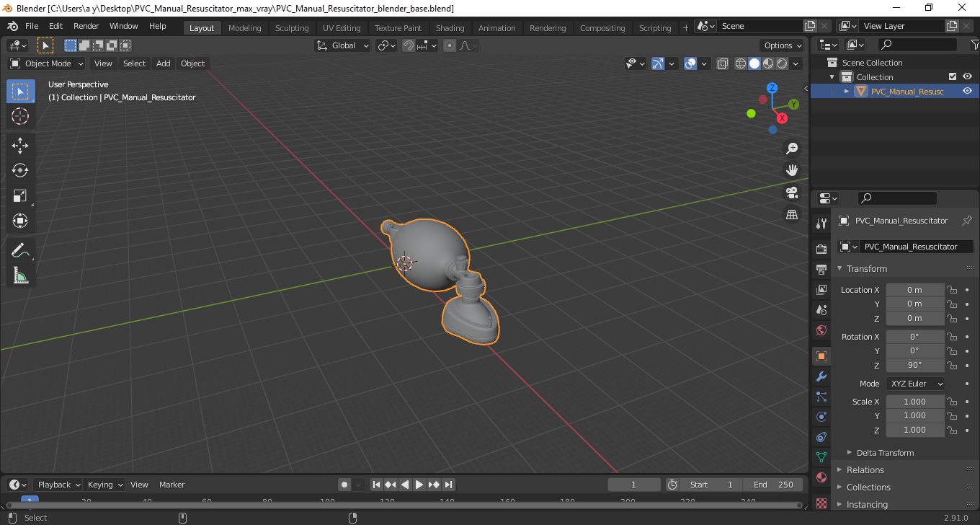This screenshot has height=525, width=980.
Task: Play the animation forward
Action: (419, 485)
